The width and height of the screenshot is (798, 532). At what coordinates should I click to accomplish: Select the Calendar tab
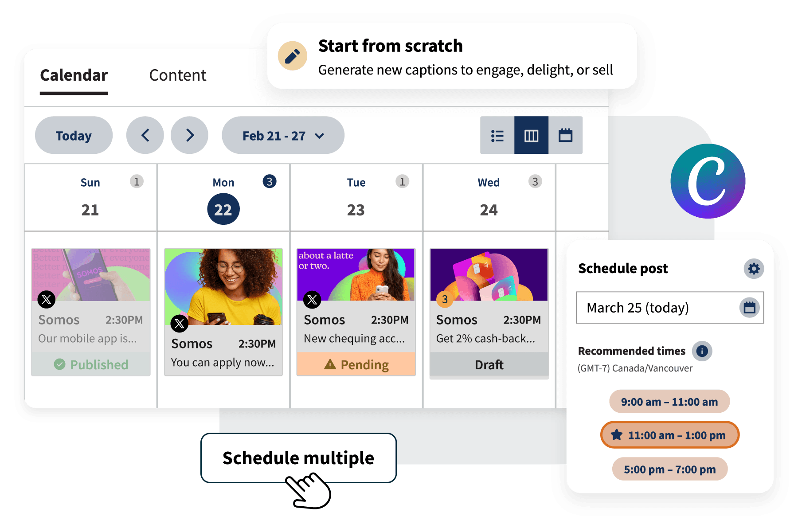click(74, 75)
